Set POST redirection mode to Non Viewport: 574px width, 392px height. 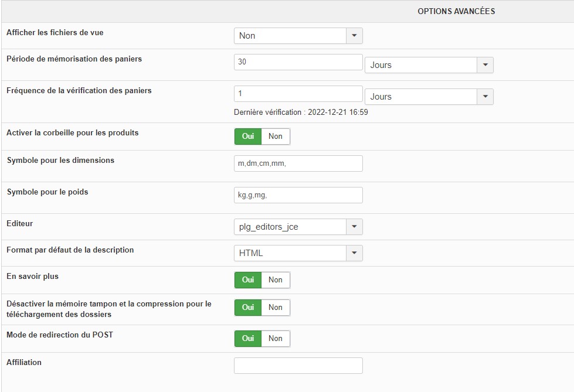[x=276, y=339]
